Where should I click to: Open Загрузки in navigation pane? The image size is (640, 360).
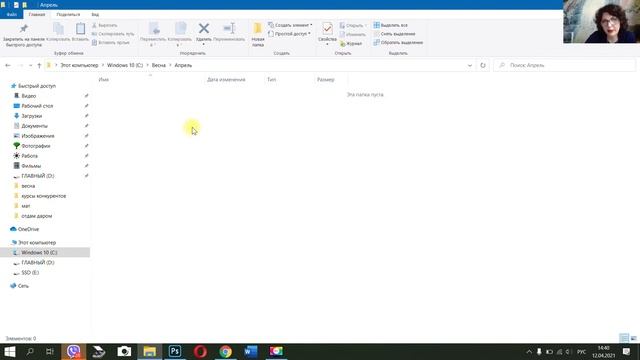click(x=31, y=116)
